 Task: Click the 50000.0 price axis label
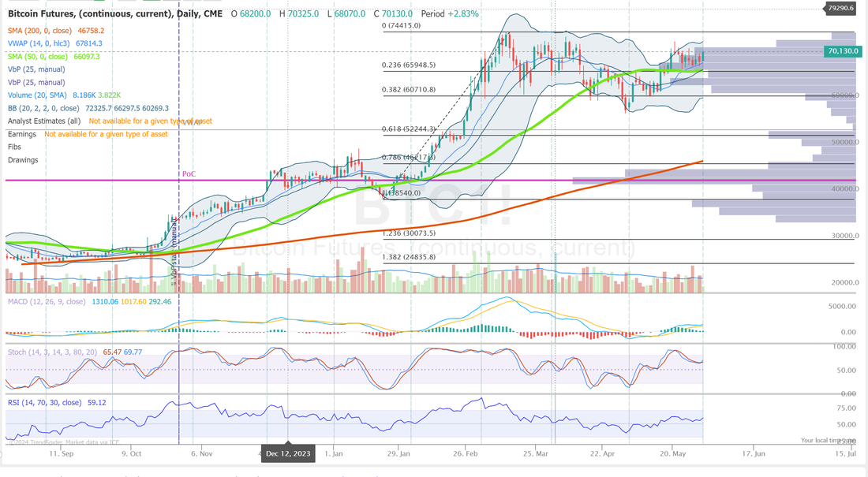coord(845,142)
